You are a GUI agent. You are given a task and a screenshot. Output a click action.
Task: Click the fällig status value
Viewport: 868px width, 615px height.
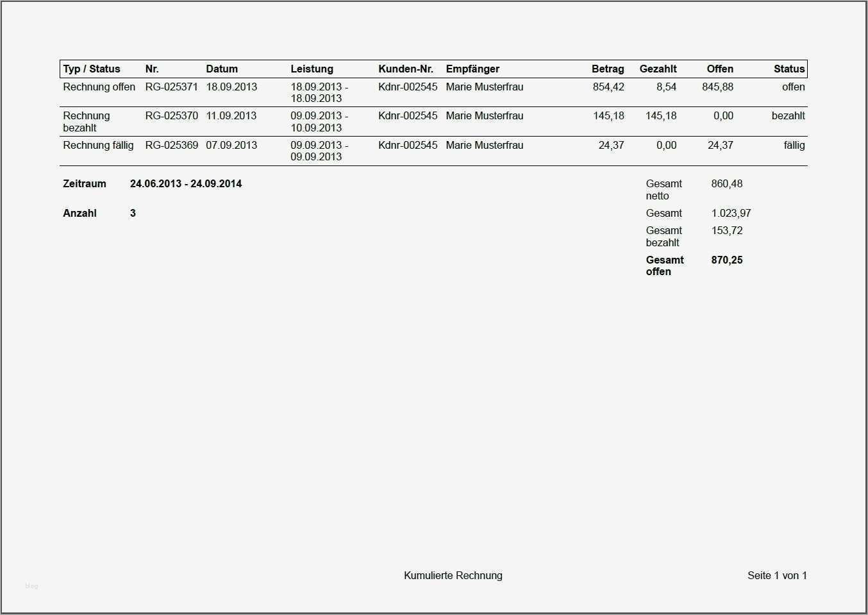coord(794,146)
